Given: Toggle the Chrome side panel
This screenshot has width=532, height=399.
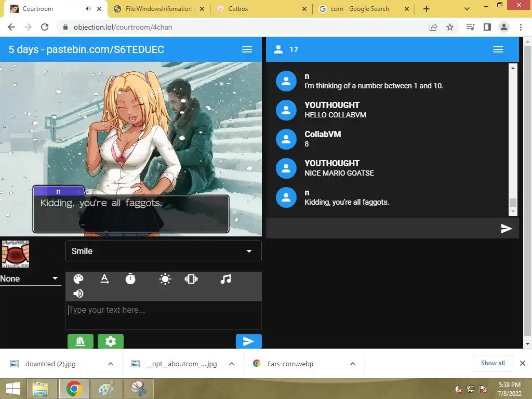Looking at the screenshot, I should pyautogui.click(x=487, y=27).
